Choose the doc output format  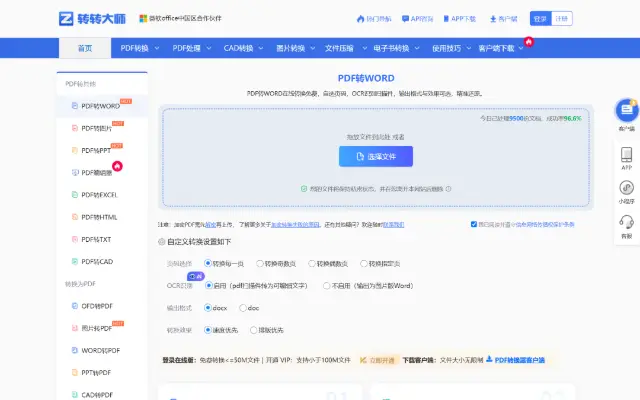pyautogui.click(x=243, y=308)
